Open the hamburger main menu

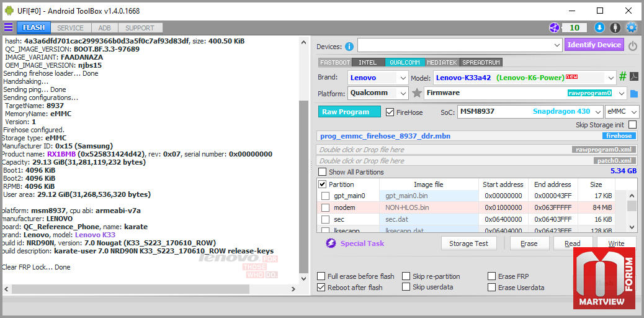pyautogui.click(x=8, y=27)
